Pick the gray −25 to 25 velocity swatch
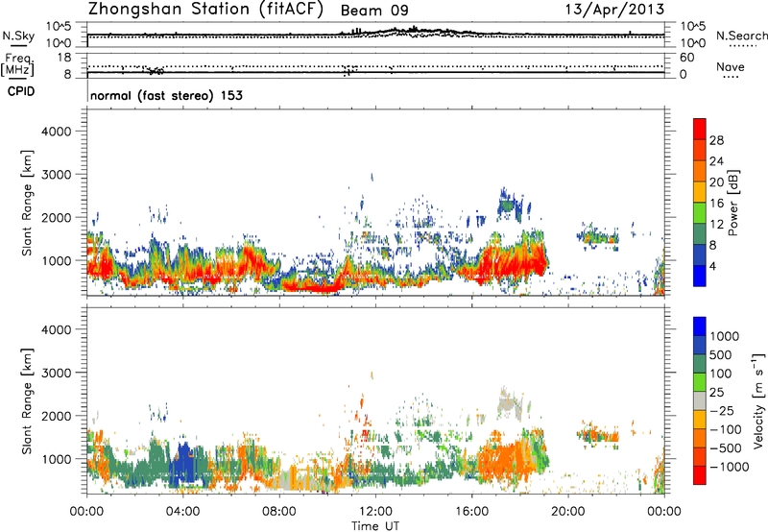The width and height of the screenshot is (768, 532). (700, 400)
